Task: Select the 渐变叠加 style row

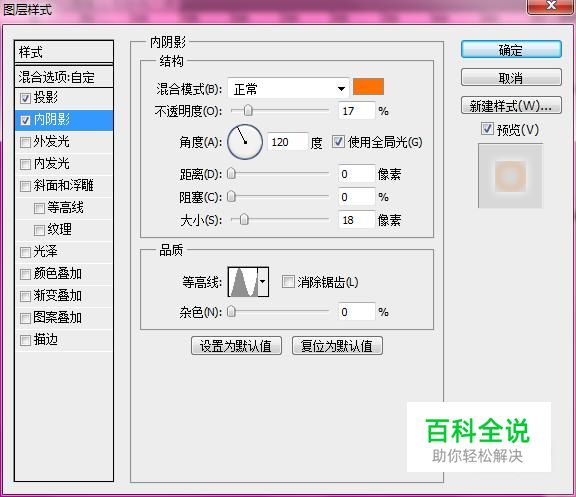Action: click(64, 296)
